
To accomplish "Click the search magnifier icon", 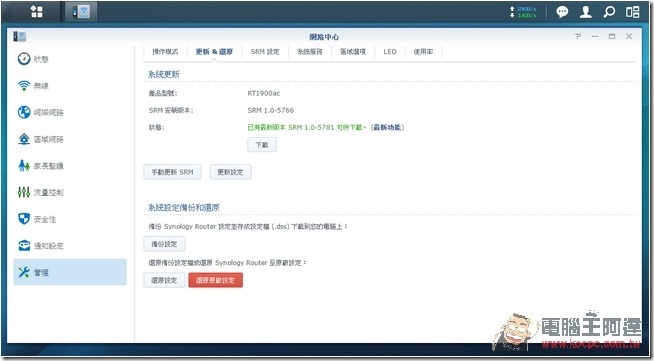I will tap(609, 12).
